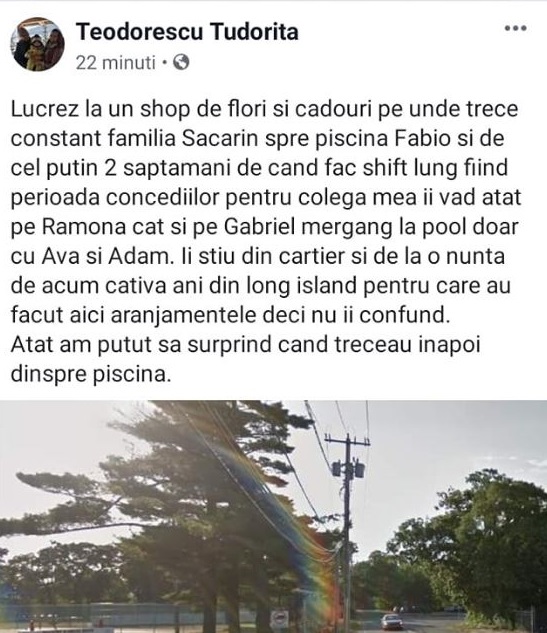Screen dimensions: 547x633
Task: Click the car on the road in photo
Action: [391, 621]
